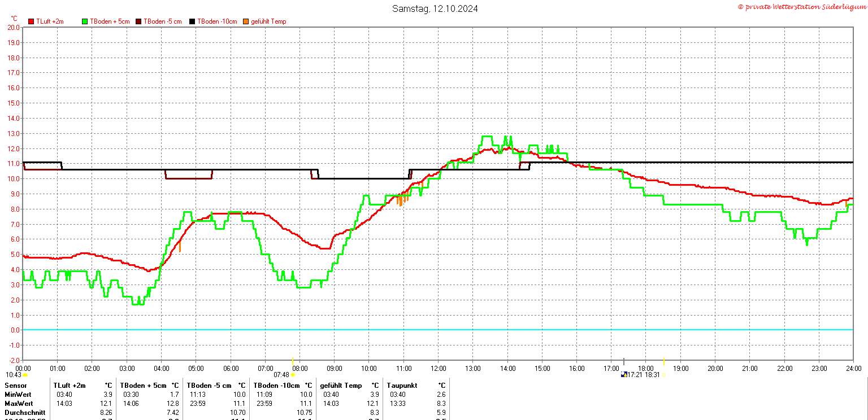Click the yellow sunset marker on time axis
The width and height of the screenshot is (868, 420).
663,361
